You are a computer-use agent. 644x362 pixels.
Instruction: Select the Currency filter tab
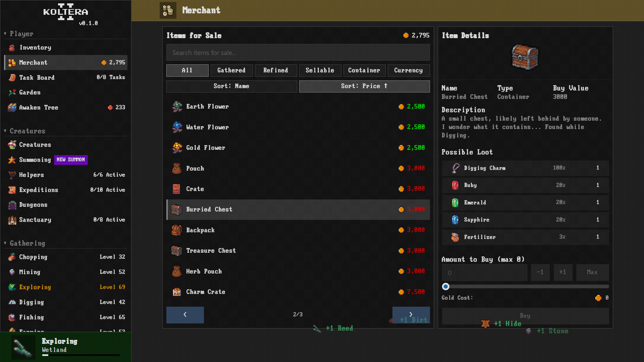point(409,70)
